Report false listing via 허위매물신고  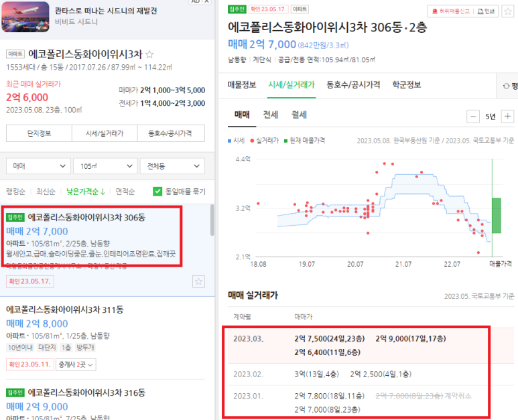pyautogui.click(x=451, y=11)
